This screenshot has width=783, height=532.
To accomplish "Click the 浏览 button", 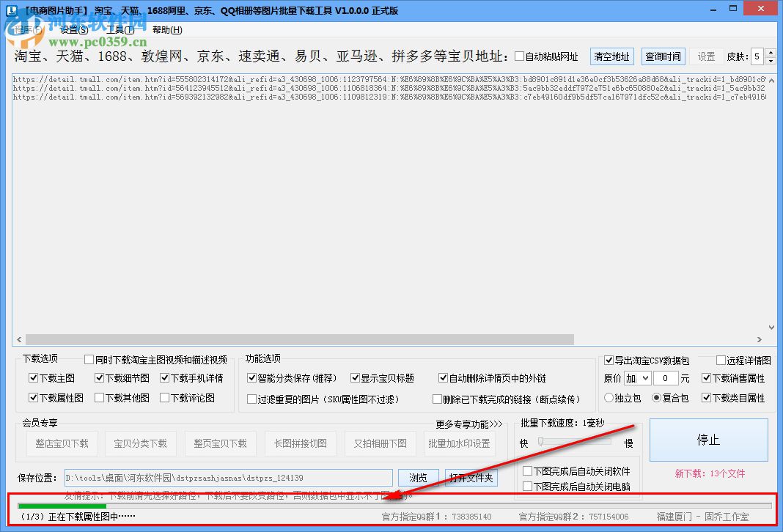I will pos(418,478).
